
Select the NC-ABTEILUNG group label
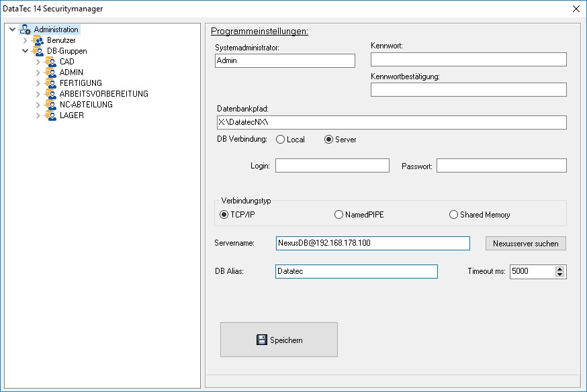(86, 105)
